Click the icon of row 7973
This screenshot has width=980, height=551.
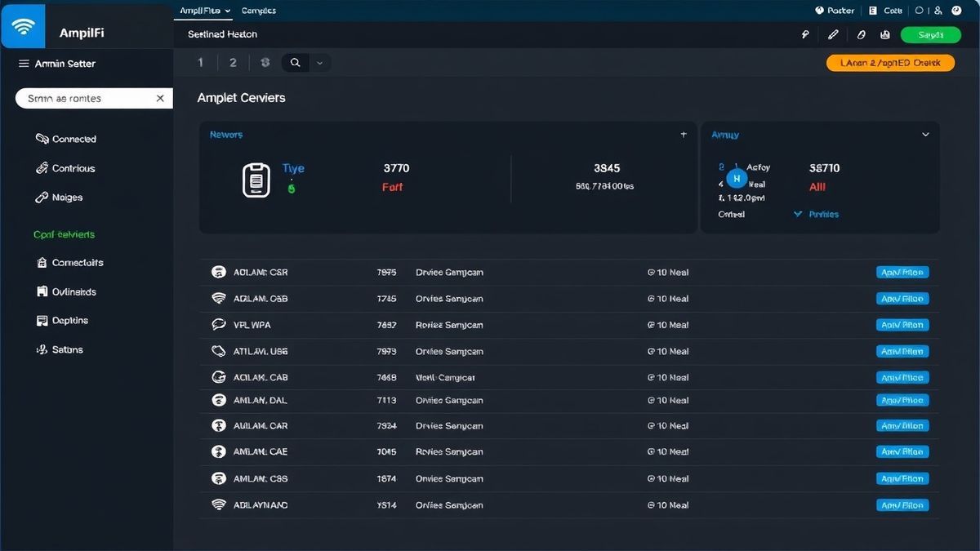click(x=218, y=351)
